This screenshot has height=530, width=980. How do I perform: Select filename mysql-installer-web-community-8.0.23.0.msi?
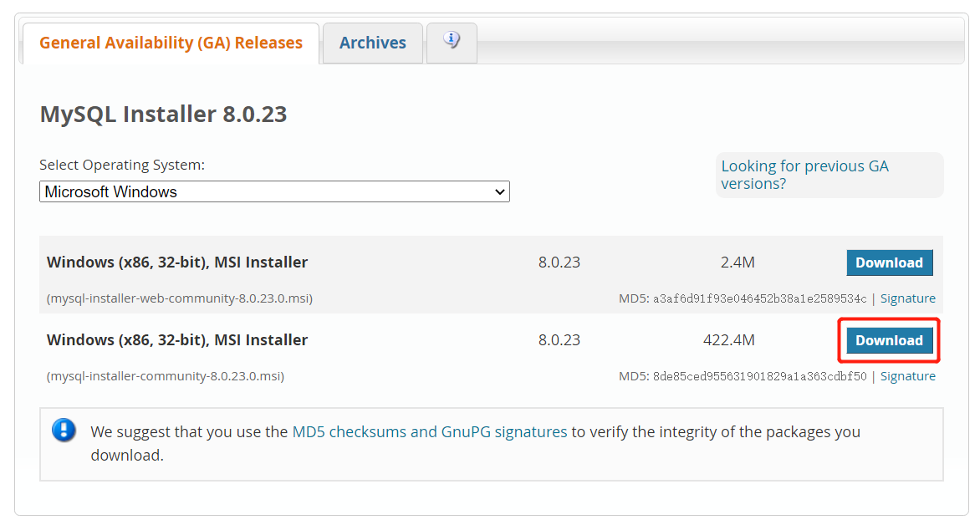pos(180,298)
